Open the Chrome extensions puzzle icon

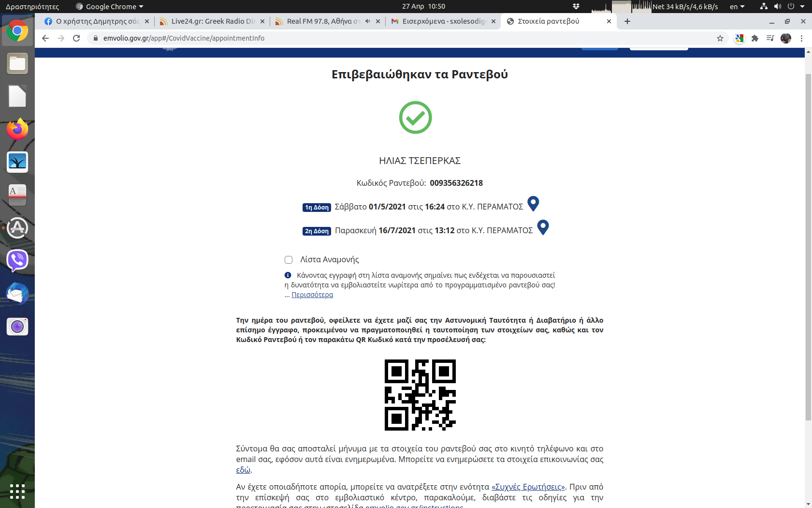pos(755,38)
